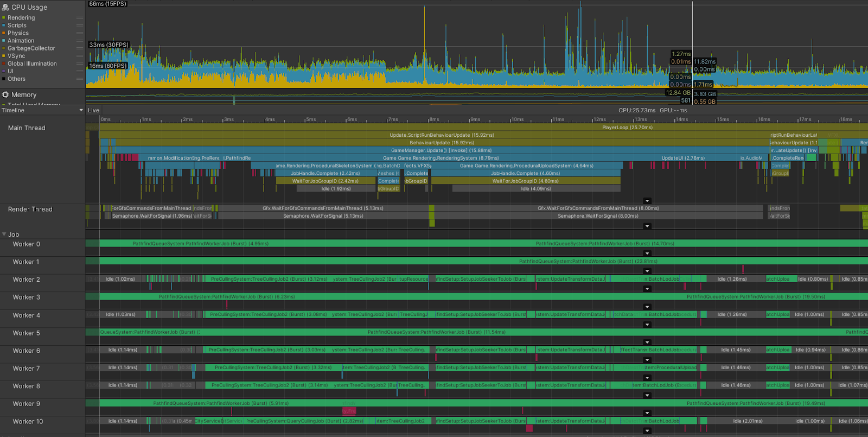Click the drag handle beside Rendering
Screen dimensions: 868x437
[80, 18]
